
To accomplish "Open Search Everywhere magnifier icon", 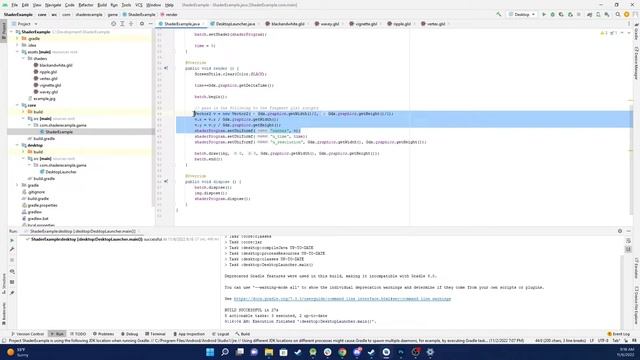I will click(x=618, y=14).
